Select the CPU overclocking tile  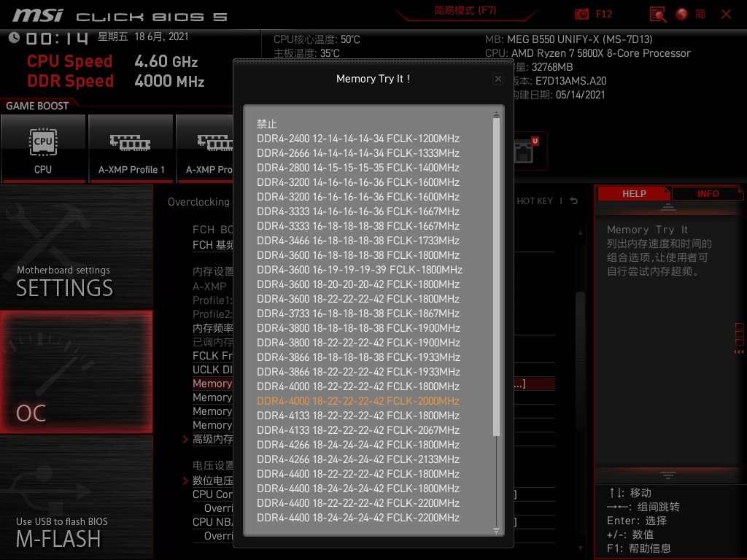pyautogui.click(x=44, y=148)
